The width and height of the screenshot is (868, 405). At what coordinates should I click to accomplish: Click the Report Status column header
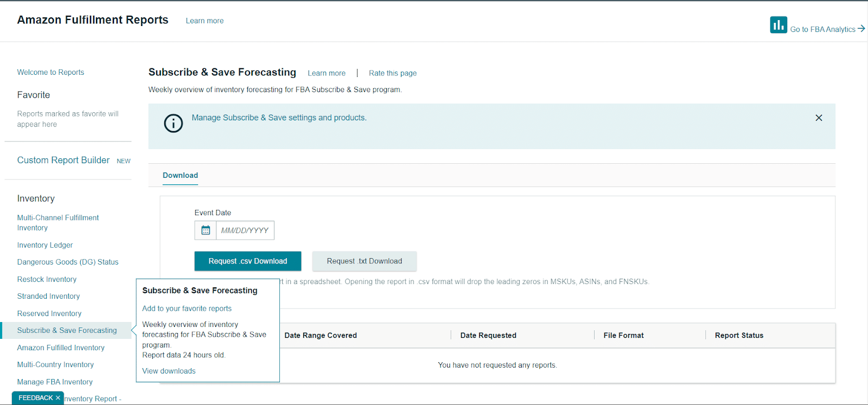739,335
